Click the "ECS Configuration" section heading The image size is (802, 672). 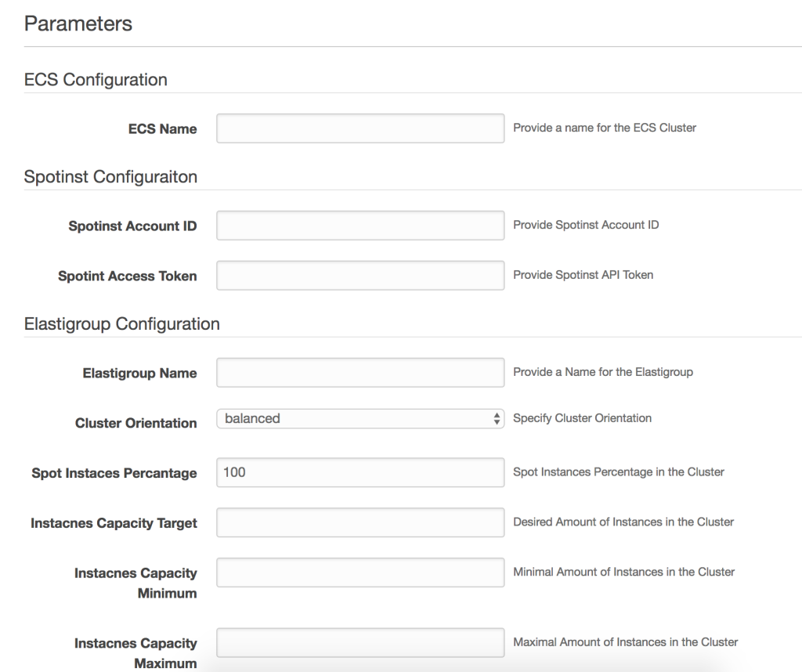[x=96, y=80]
